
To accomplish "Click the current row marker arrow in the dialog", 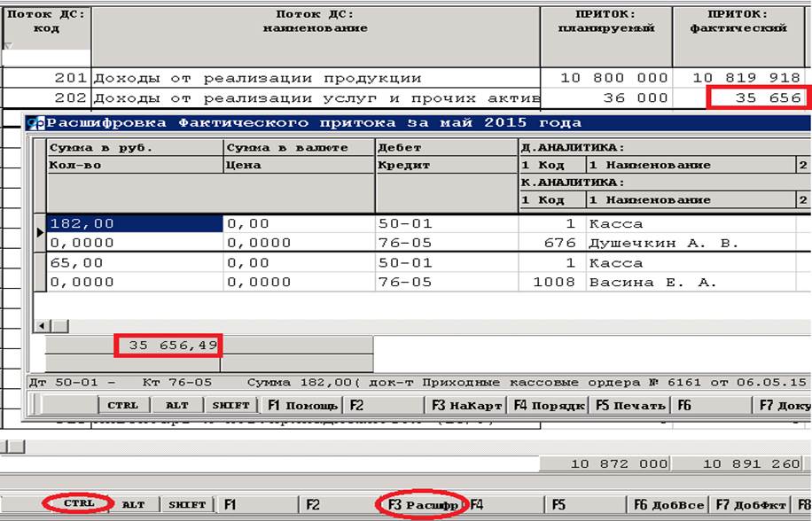I will tap(39, 233).
